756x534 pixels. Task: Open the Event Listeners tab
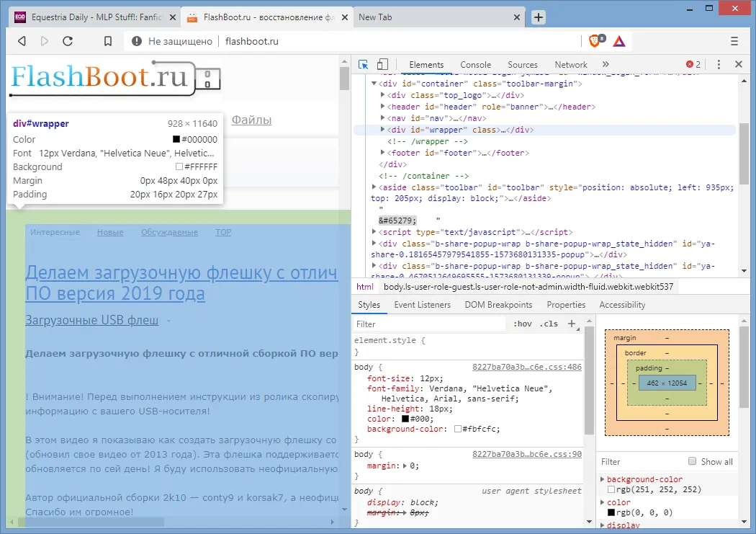(x=423, y=305)
